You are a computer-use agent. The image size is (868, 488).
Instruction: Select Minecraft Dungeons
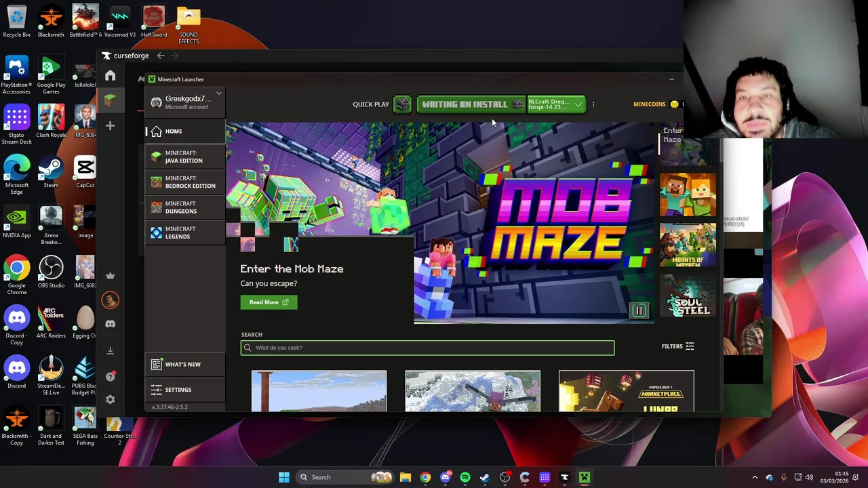(185, 207)
